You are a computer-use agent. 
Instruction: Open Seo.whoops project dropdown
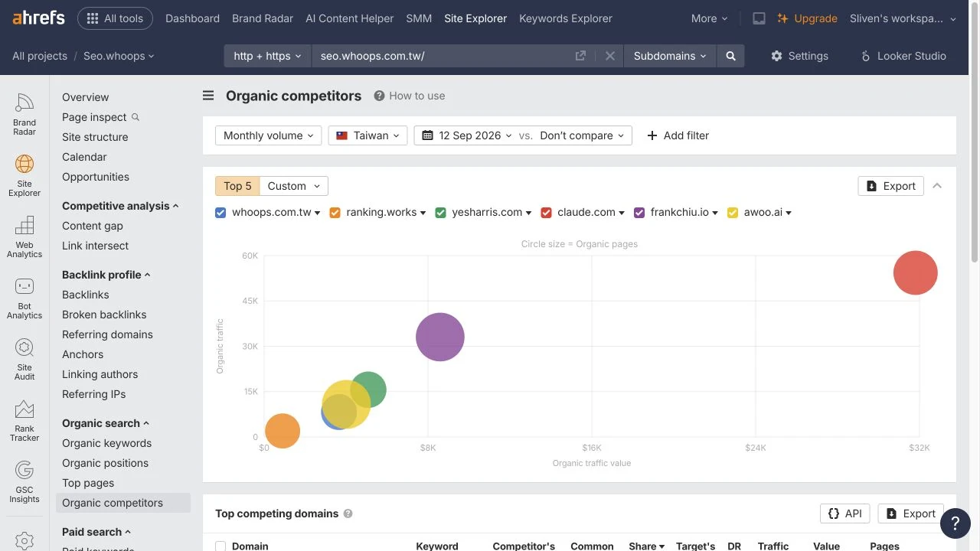(x=119, y=56)
